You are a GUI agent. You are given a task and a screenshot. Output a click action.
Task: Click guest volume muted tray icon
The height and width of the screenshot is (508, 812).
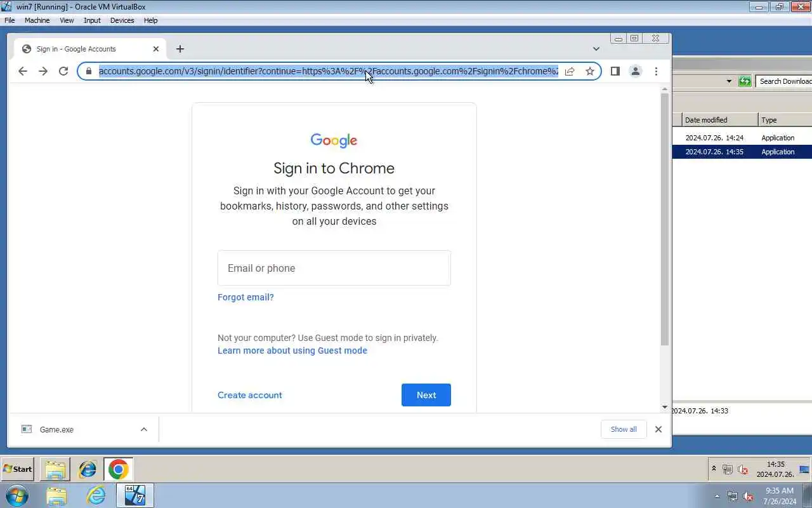(743, 470)
